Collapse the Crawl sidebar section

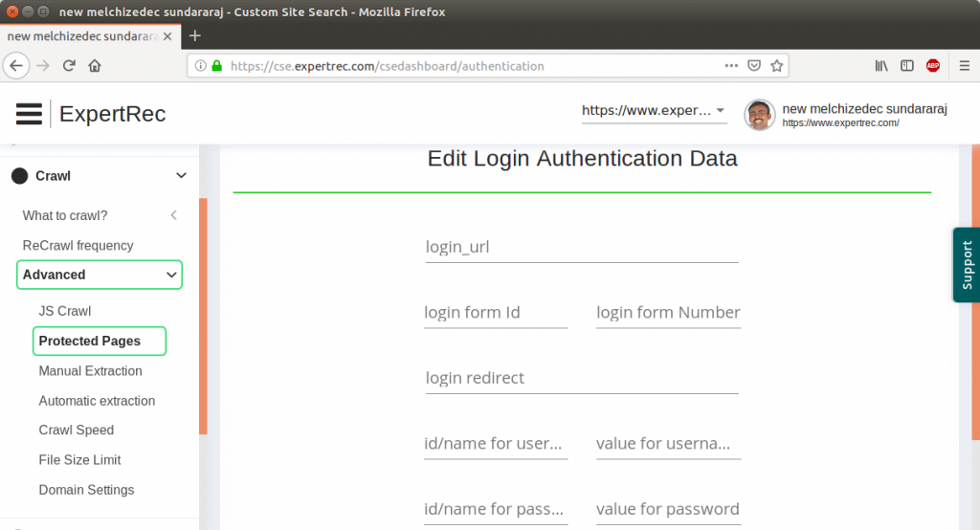point(181,176)
